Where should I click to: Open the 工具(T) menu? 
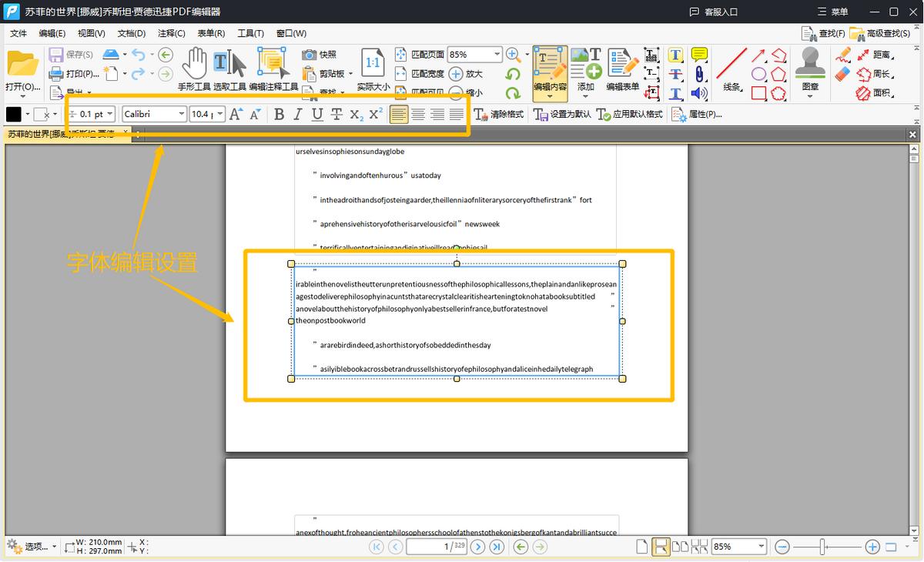(x=250, y=33)
